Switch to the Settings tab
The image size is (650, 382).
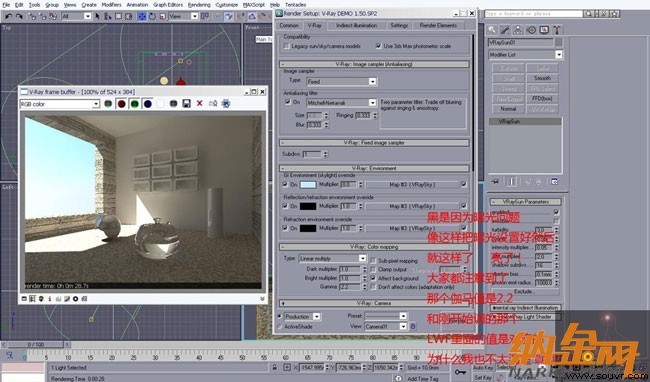[x=399, y=25]
